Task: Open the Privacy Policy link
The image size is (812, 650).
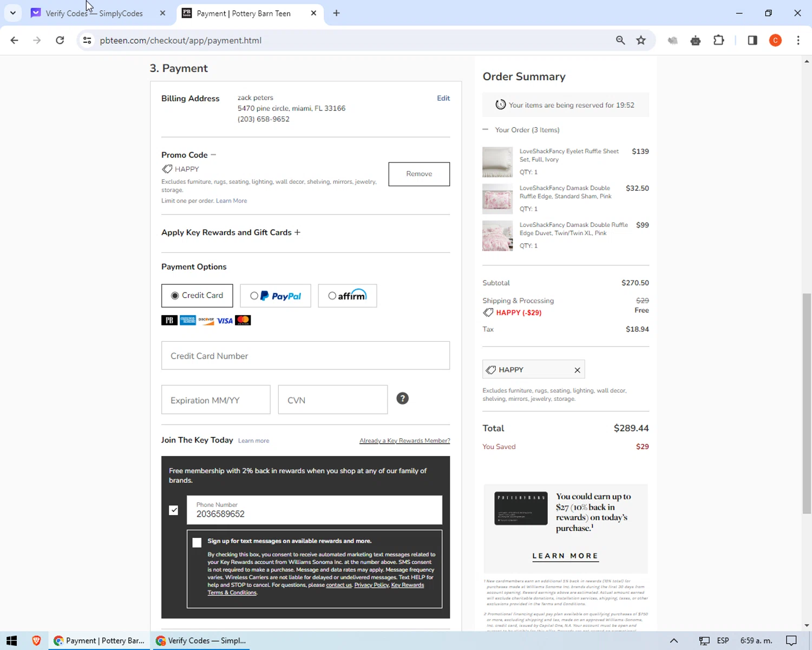Action: 371,585
